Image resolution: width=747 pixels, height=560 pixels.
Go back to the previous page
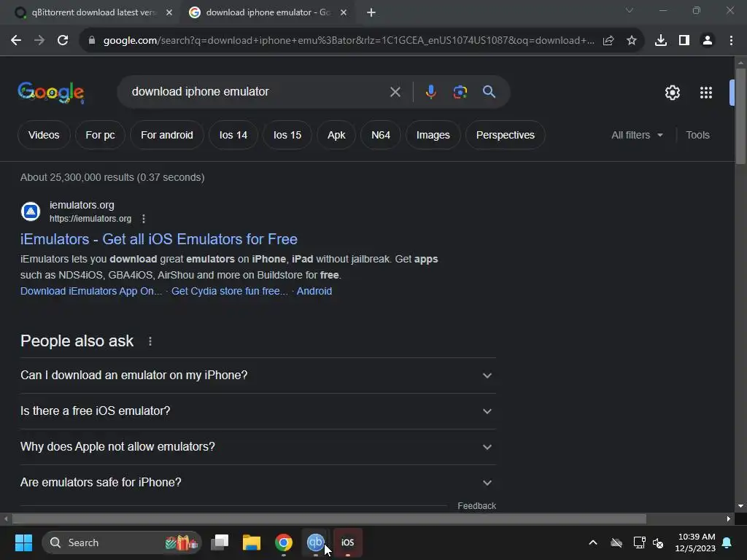(16, 41)
